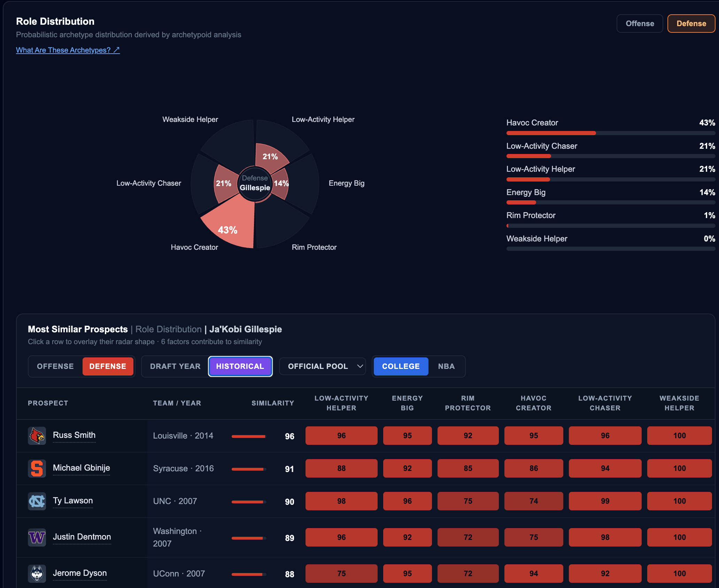
Task: Switch to the NBA tab
Action: point(446,366)
